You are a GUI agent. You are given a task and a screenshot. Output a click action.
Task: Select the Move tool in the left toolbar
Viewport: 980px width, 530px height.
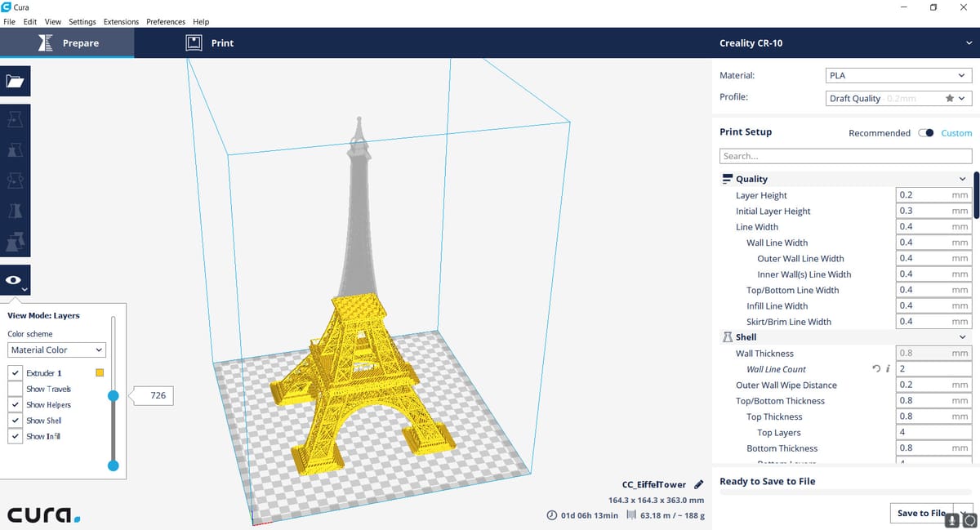[x=16, y=120]
